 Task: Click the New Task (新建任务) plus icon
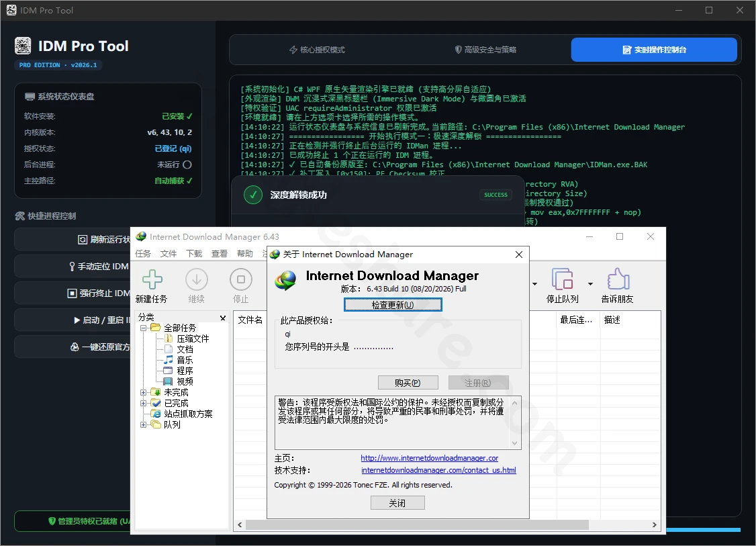pos(152,279)
